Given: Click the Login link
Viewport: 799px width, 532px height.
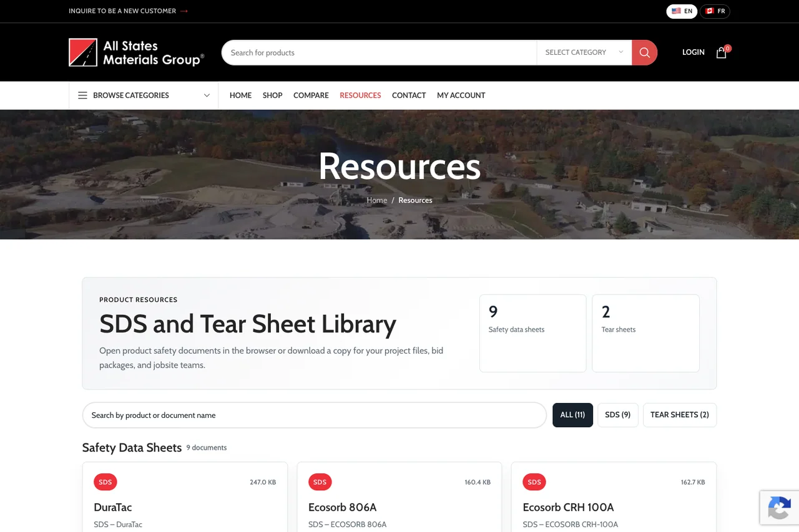Looking at the screenshot, I should pyautogui.click(x=694, y=52).
